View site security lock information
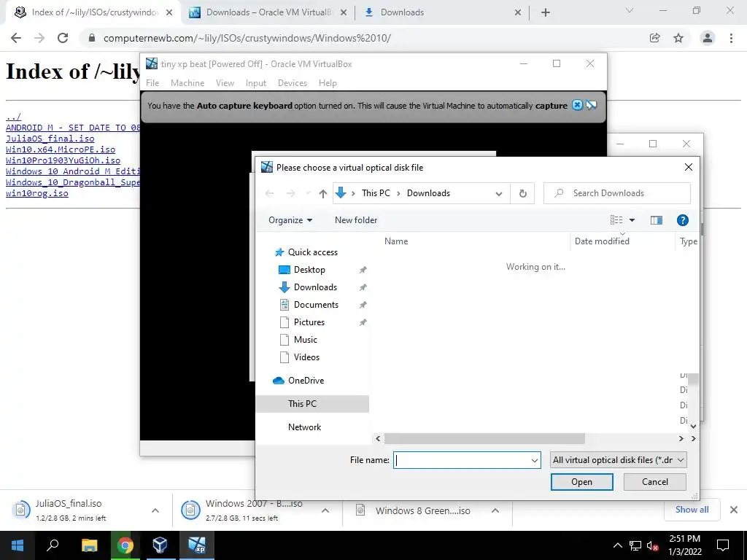Screen dimensions: 747x560 coord(92,38)
